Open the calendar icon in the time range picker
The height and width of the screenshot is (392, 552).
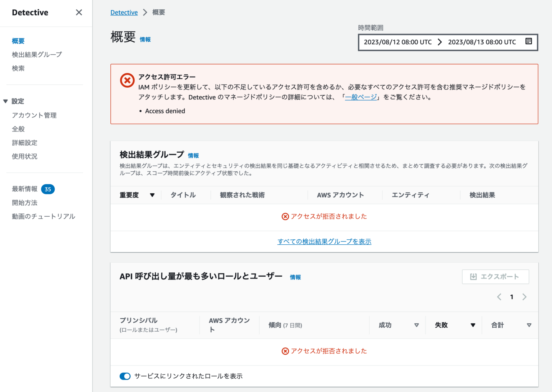point(528,41)
